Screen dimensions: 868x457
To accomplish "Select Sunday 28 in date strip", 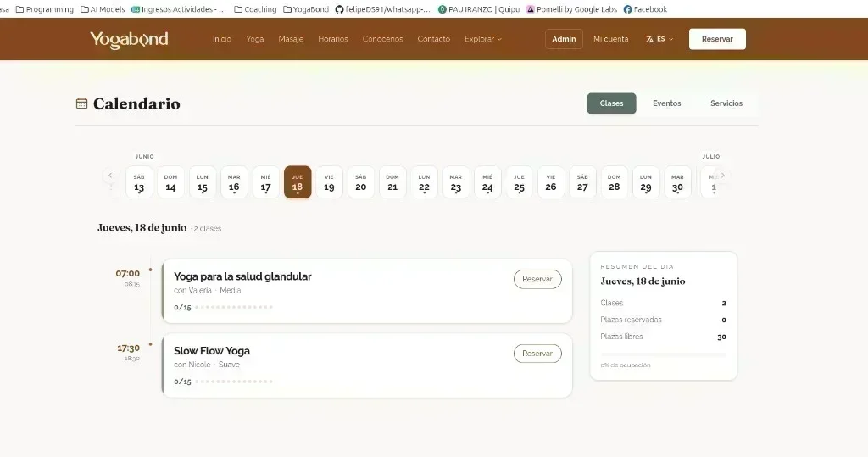I will click(614, 182).
